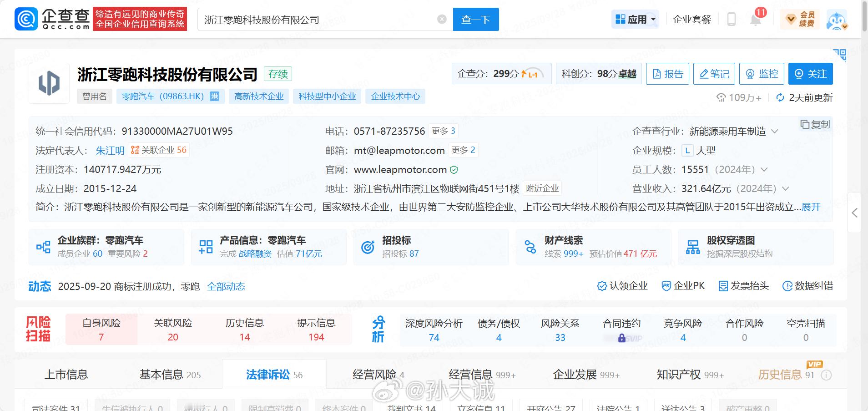Expand 更多 3 phone numbers

(x=444, y=131)
